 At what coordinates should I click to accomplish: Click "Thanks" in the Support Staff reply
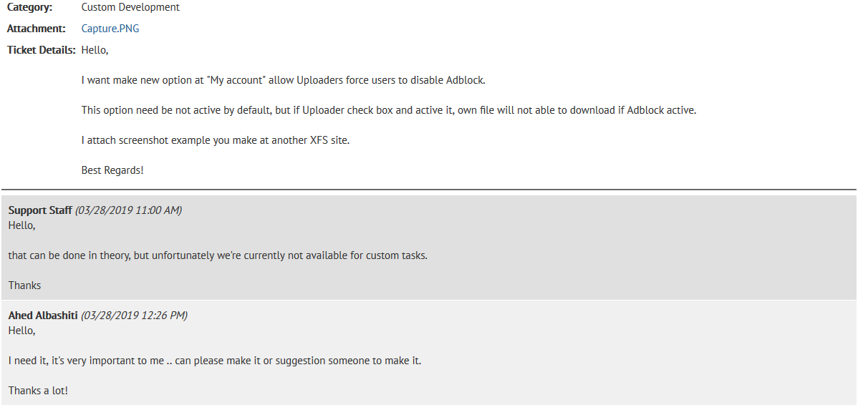(x=24, y=285)
